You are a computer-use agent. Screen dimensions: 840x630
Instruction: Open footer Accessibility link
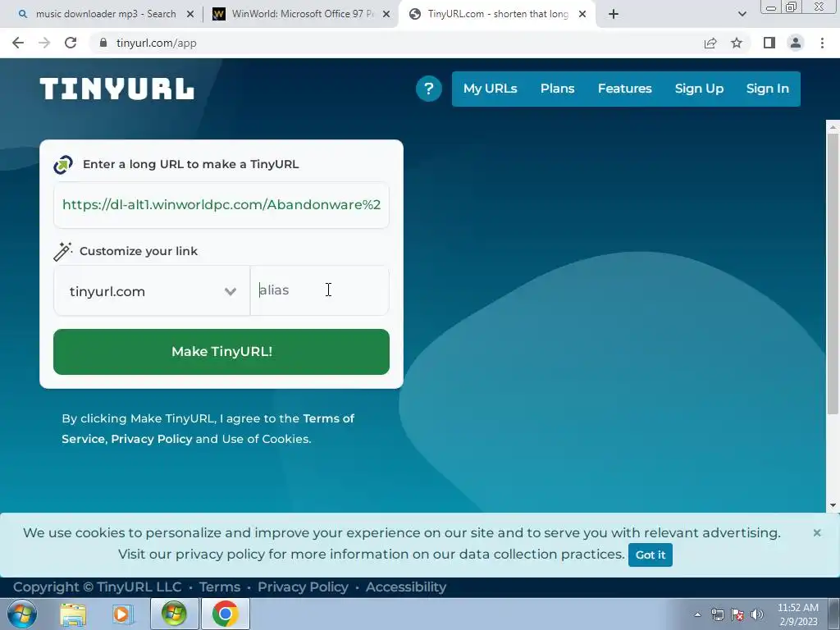405,587
